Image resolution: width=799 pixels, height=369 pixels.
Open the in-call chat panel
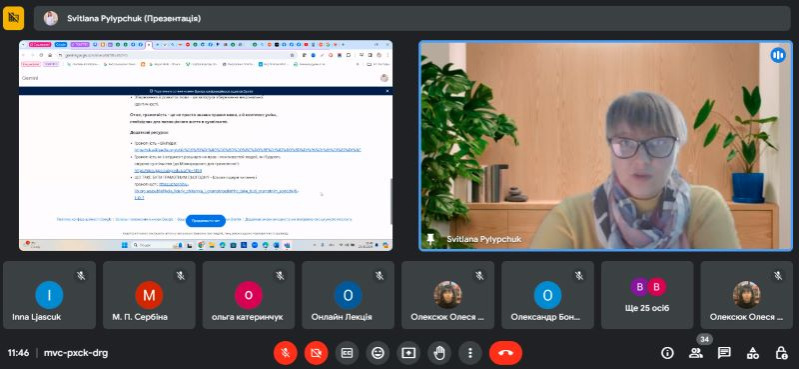[x=724, y=353]
